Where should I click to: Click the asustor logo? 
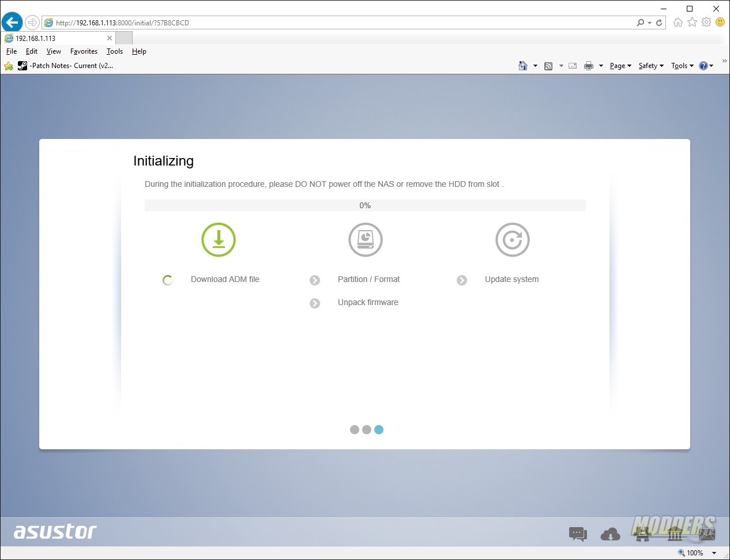[x=55, y=531]
